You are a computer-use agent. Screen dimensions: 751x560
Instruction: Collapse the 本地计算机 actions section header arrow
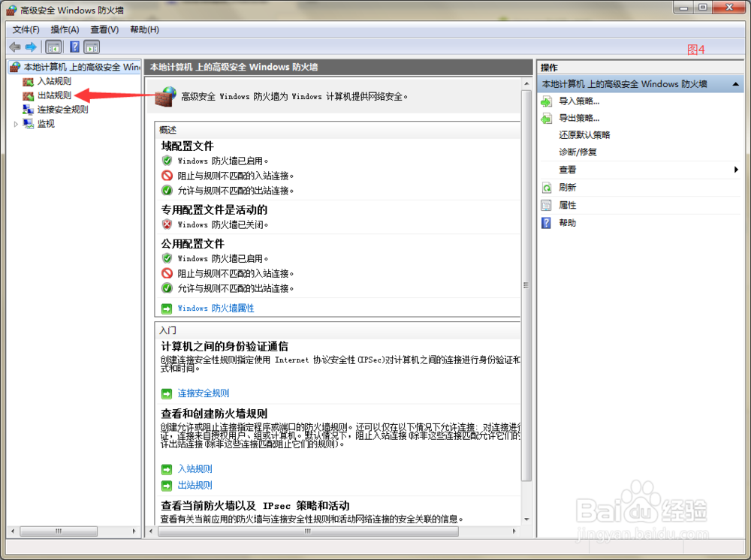point(736,84)
